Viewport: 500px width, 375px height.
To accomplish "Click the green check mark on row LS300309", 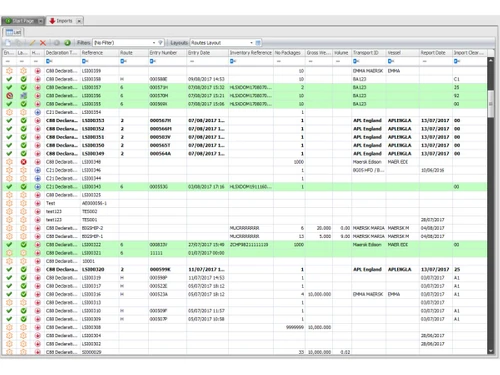I will pyautogui.click(x=9, y=319).
